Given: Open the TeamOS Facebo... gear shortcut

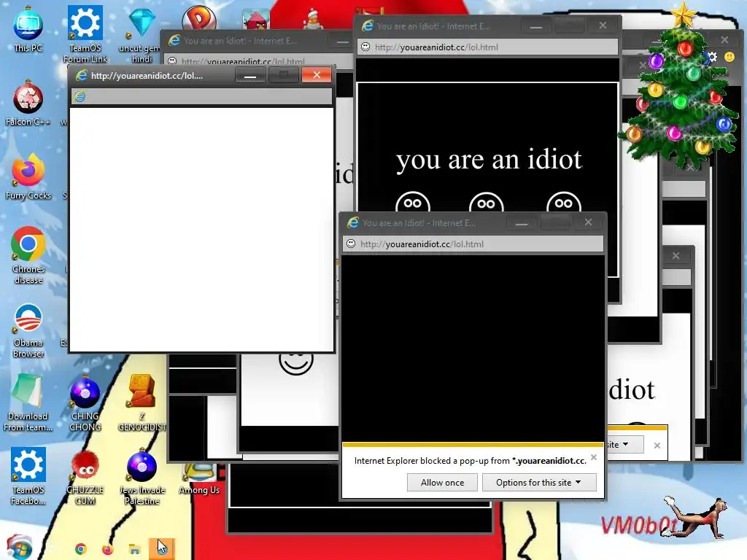Looking at the screenshot, I should pyautogui.click(x=28, y=476).
